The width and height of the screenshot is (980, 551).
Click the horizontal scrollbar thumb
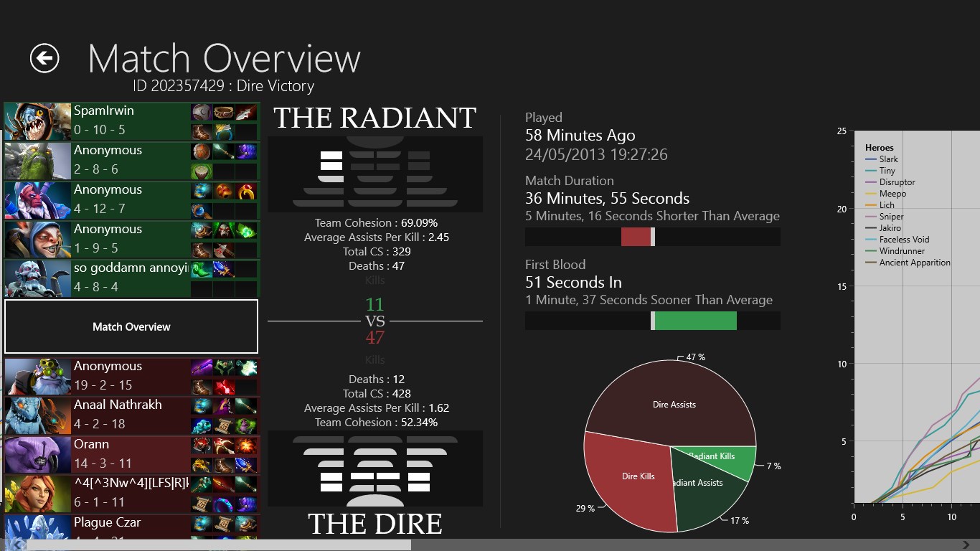pos(219,545)
